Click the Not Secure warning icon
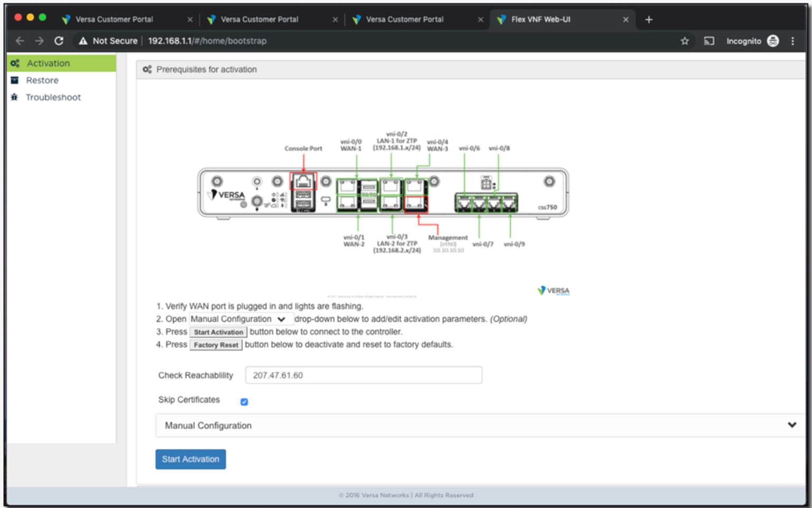Image resolution: width=812 pixels, height=508 pixels. point(83,41)
